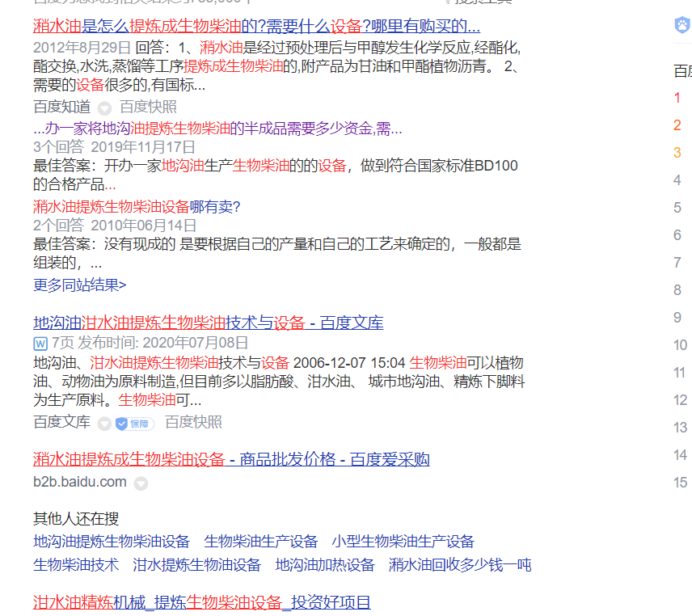Viewport: 692px width, 616px height.
Task: Expand the dropdown arrow next to b2b.baidu.com
Action: (141, 482)
